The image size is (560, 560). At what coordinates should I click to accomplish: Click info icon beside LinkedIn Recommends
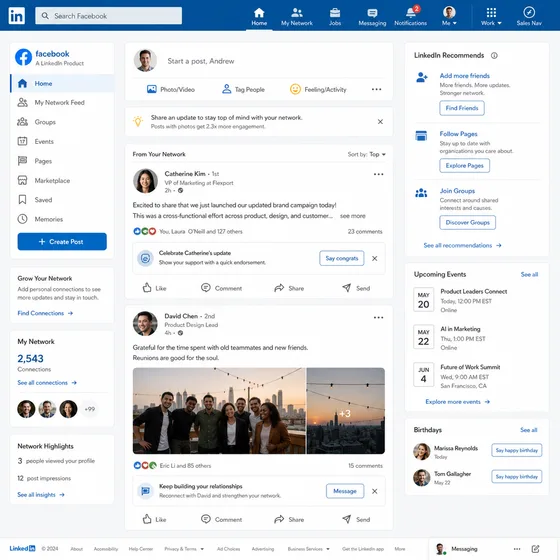click(494, 55)
